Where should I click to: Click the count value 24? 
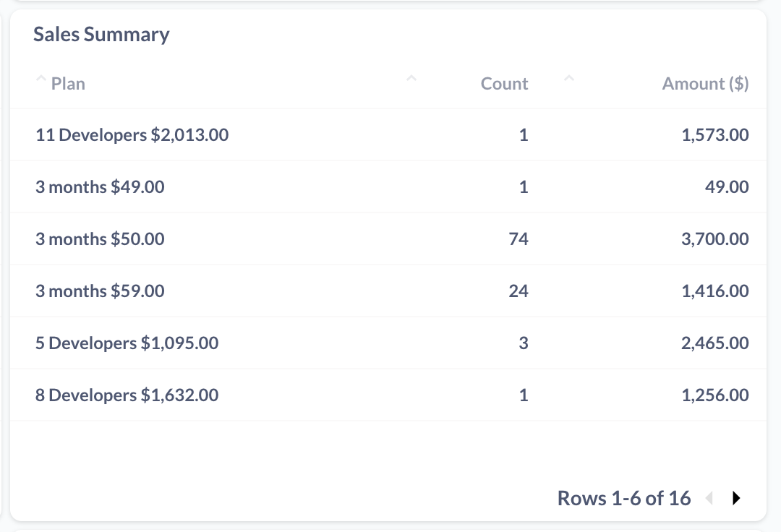coord(518,291)
